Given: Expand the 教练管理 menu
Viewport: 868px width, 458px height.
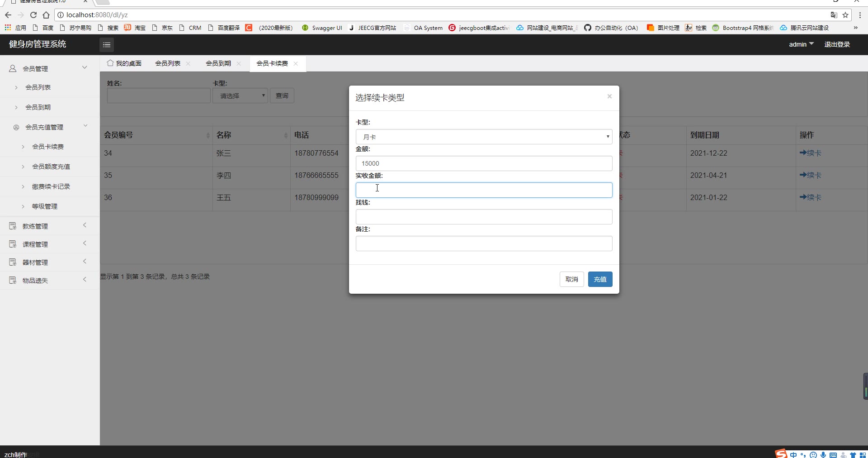Looking at the screenshot, I should pos(85,225).
